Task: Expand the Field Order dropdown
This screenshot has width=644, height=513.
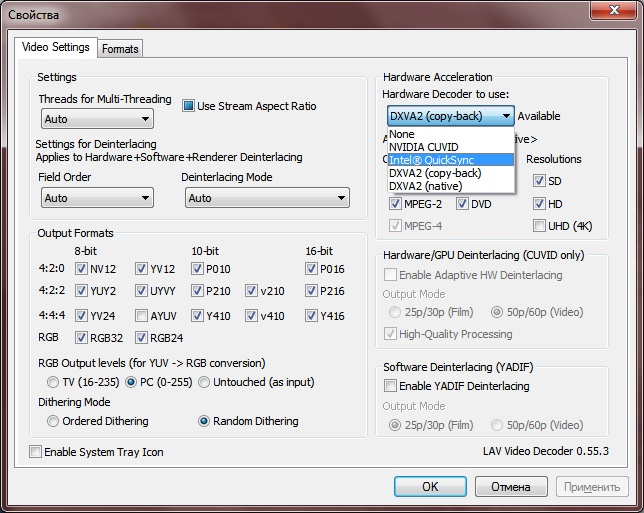Action: [x=97, y=198]
